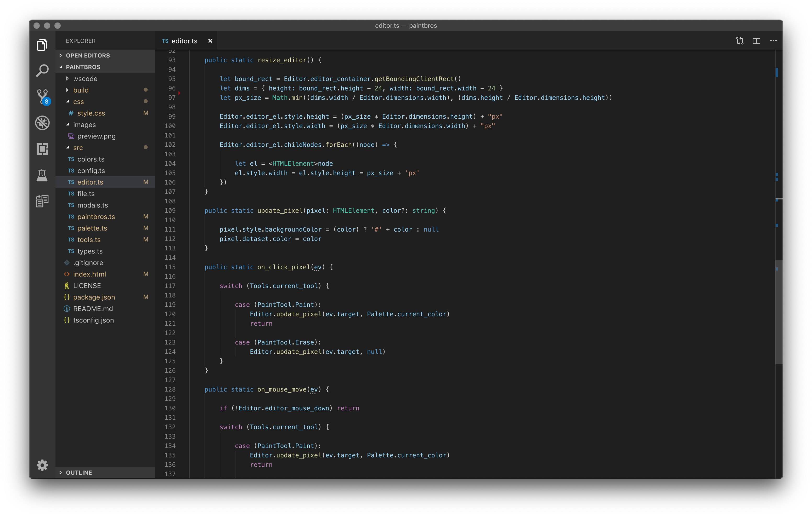Expand the .vscode folder

85,78
